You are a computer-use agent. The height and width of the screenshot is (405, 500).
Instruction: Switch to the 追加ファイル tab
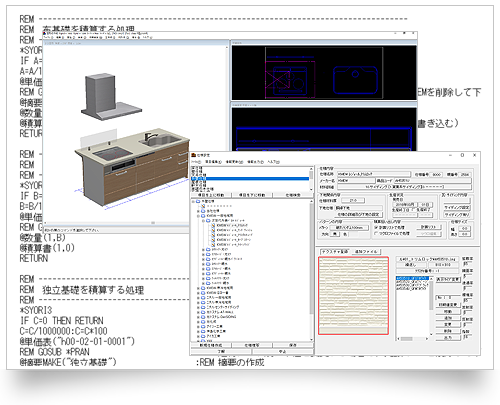pyautogui.click(x=366, y=252)
